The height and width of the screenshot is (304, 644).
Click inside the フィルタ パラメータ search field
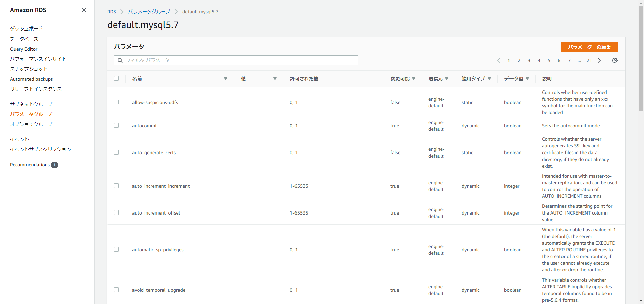[235, 60]
